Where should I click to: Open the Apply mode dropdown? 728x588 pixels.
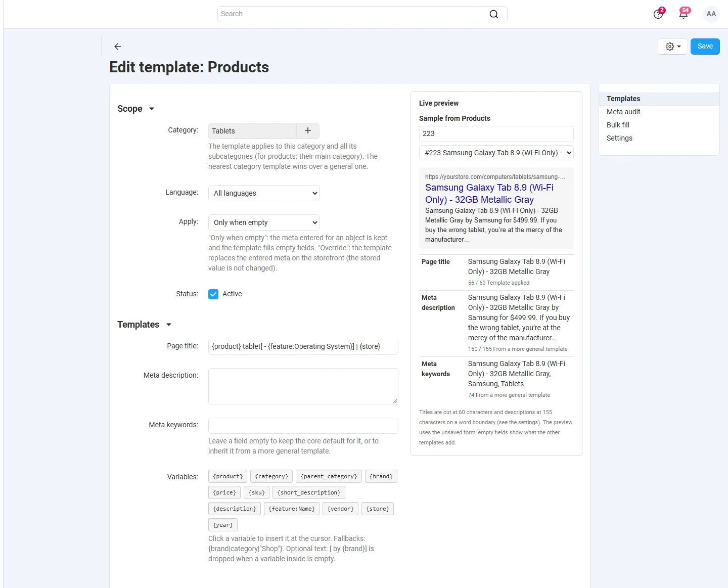(264, 222)
